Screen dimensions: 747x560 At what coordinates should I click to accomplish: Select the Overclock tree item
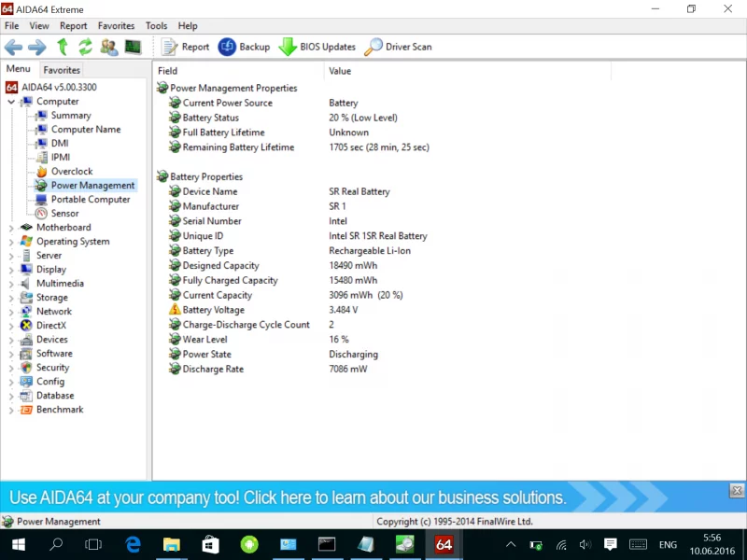(x=71, y=172)
